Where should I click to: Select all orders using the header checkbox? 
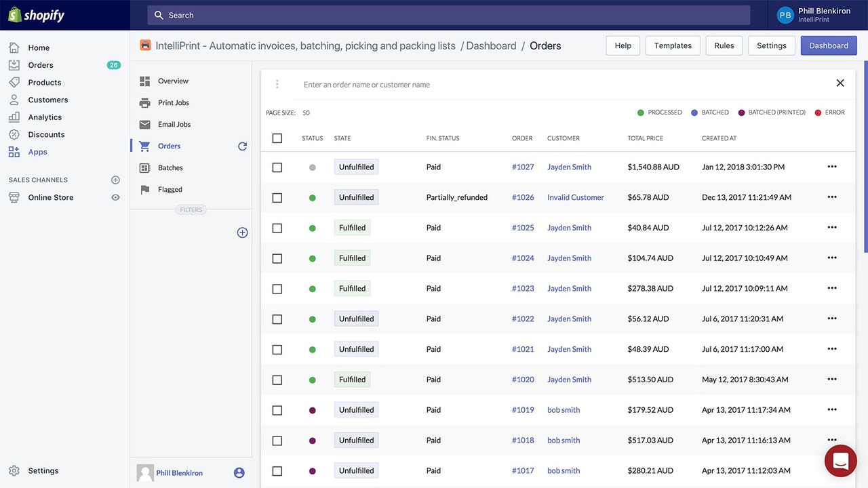point(277,138)
